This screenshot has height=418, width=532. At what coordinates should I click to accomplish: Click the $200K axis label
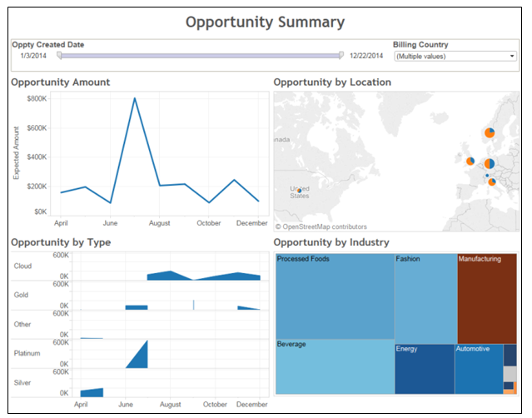tap(37, 187)
